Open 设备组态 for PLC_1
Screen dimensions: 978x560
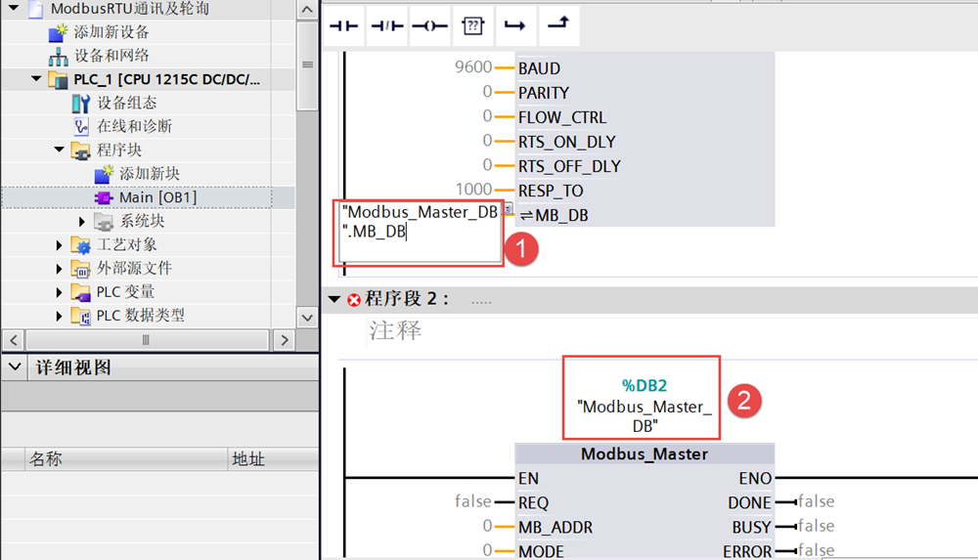click(126, 103)
